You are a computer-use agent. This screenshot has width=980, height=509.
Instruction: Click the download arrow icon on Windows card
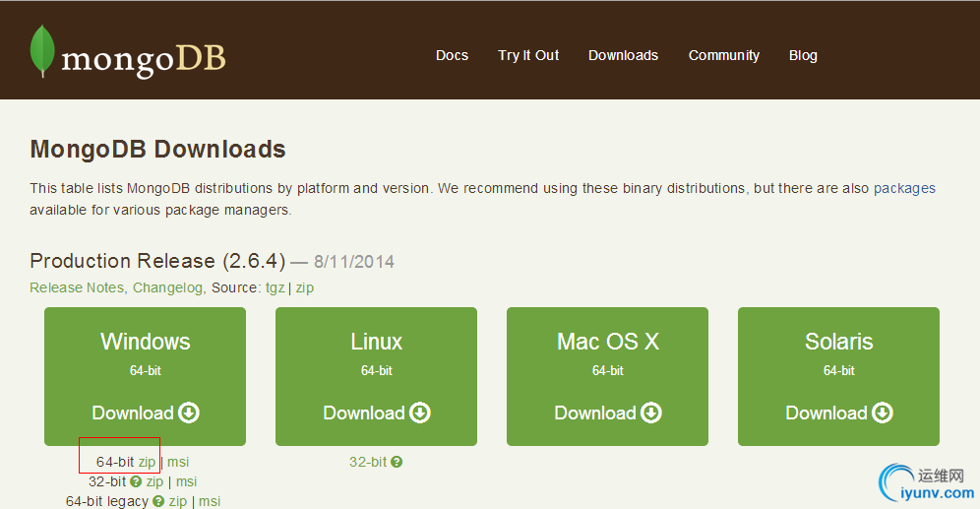pos(189,413)
